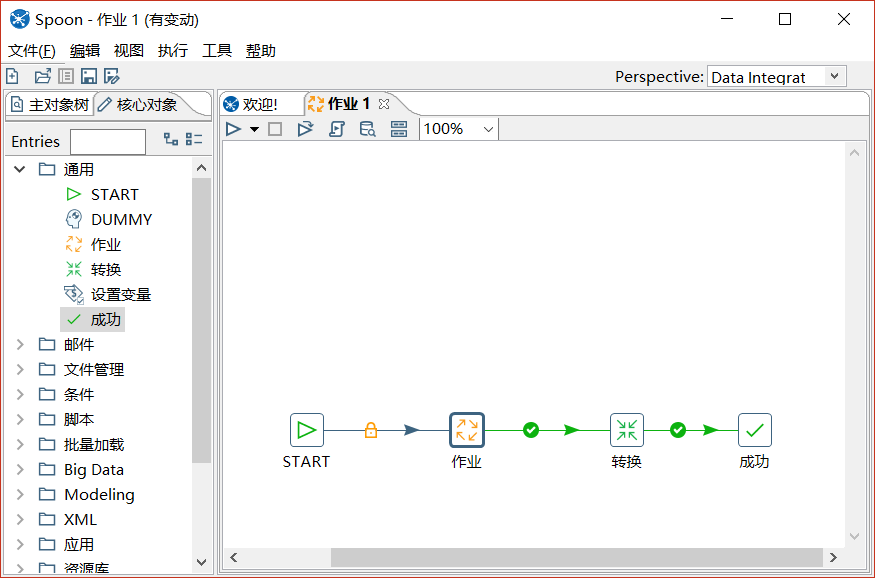The height and width of the screenshot is (578, 875).
Task: Save the job with the floppy disk icon
Action: tap(89, 76)
